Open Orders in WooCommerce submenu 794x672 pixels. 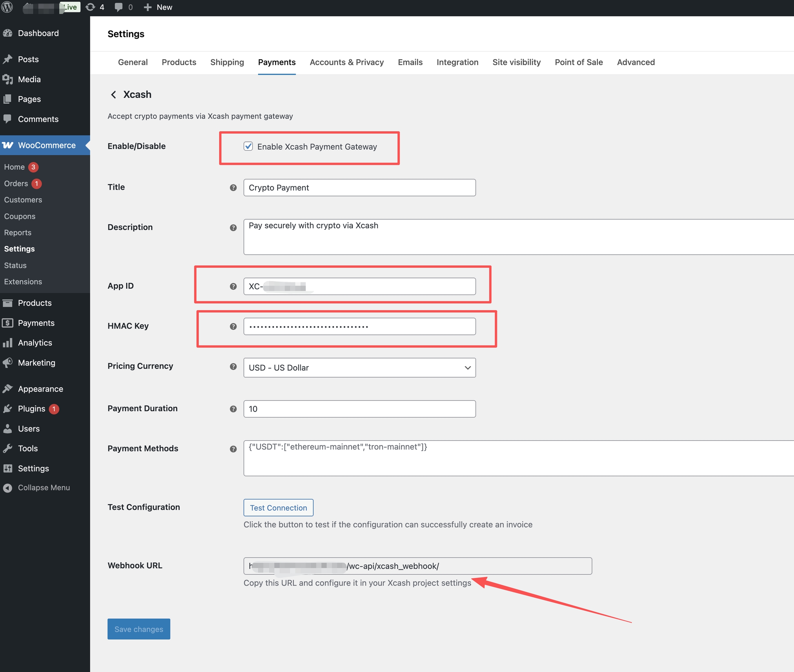[16, 184]
